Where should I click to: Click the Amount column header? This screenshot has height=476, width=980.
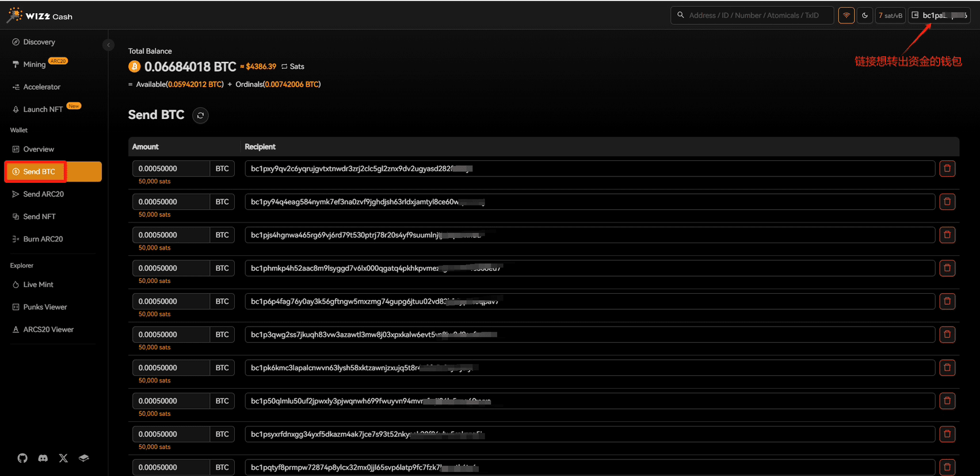pyautogui.click(x=146, y=147)
